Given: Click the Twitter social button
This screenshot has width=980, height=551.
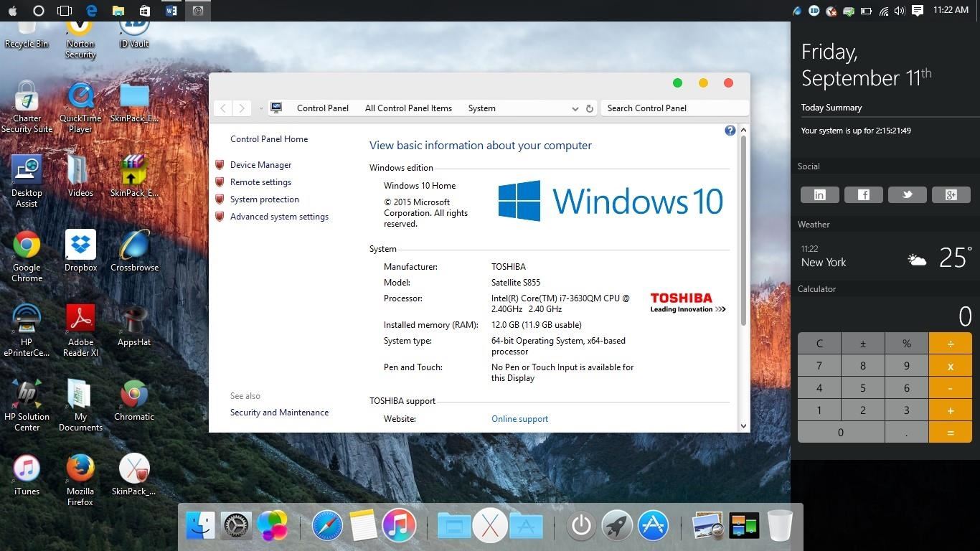Looking at the screenshot, I should click(x=907, y=194).
